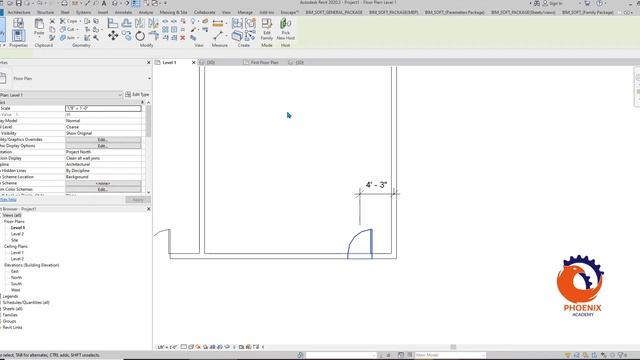
Task: Open the Properties help link
Action: [x=8, y=200]
